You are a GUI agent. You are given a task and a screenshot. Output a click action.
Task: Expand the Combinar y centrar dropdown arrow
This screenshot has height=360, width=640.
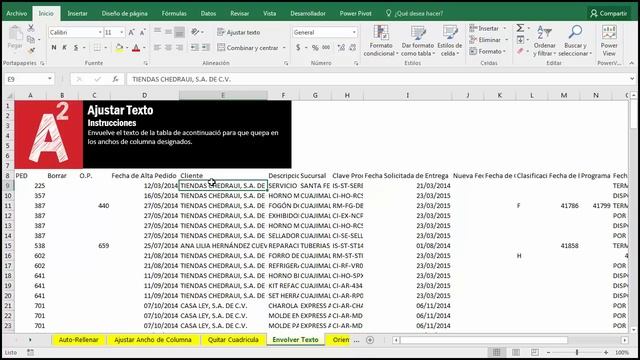coord(284,48)
